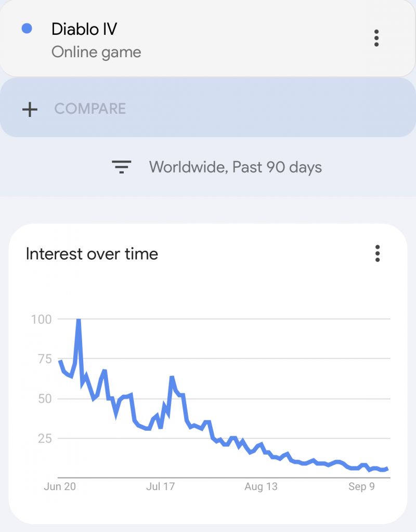Click the Jun 20 date label
This screenshot has height=532, width=416.
(60, 487)
